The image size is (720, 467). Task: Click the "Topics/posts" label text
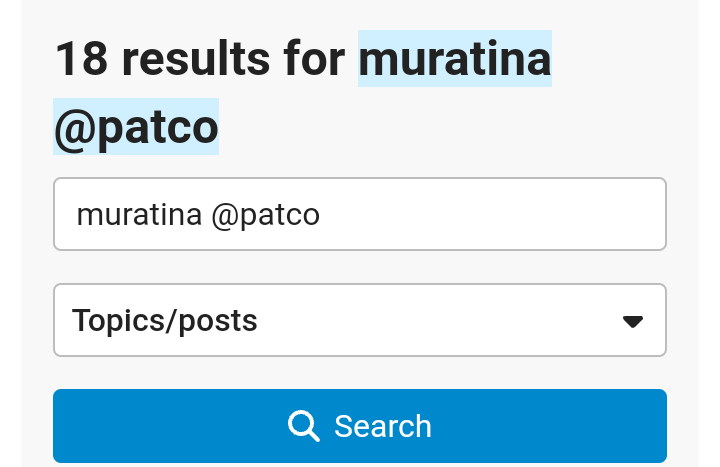pos(165,321)
